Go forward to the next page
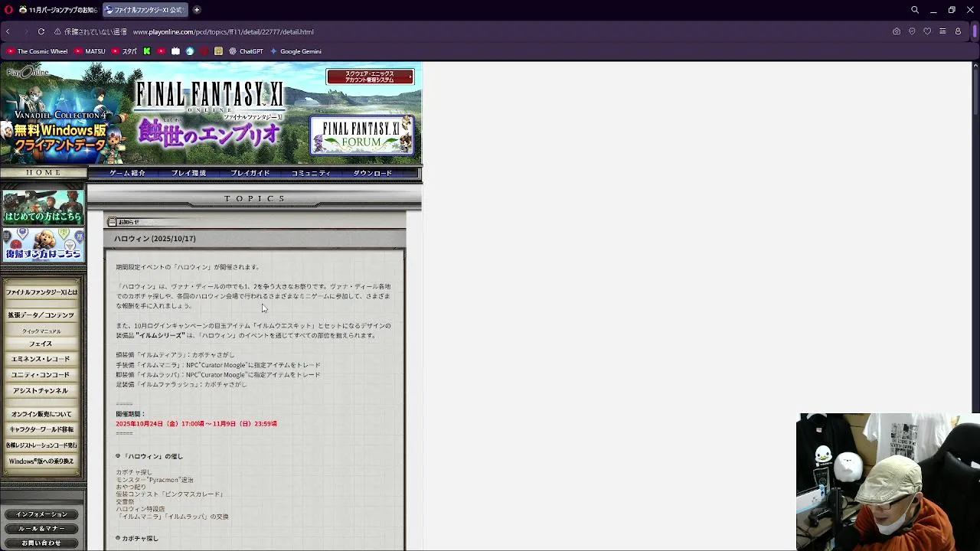This screenshot has height=551, width=980. pos(24,31)
